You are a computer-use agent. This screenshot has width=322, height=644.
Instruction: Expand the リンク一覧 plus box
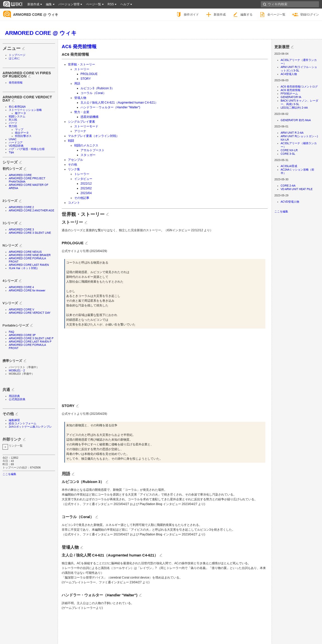click(x=5, y=447)
